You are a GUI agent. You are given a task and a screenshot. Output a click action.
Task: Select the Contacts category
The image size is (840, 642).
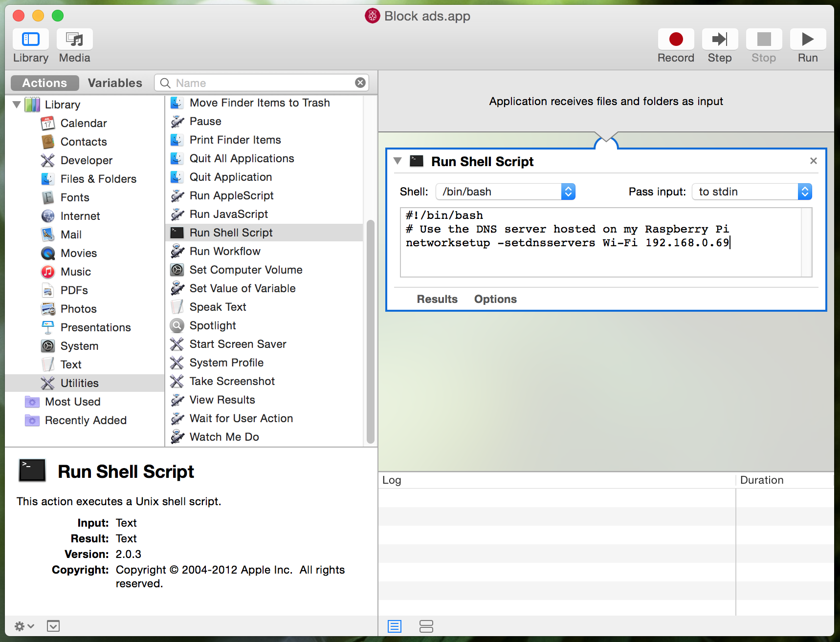click(84, 142)
